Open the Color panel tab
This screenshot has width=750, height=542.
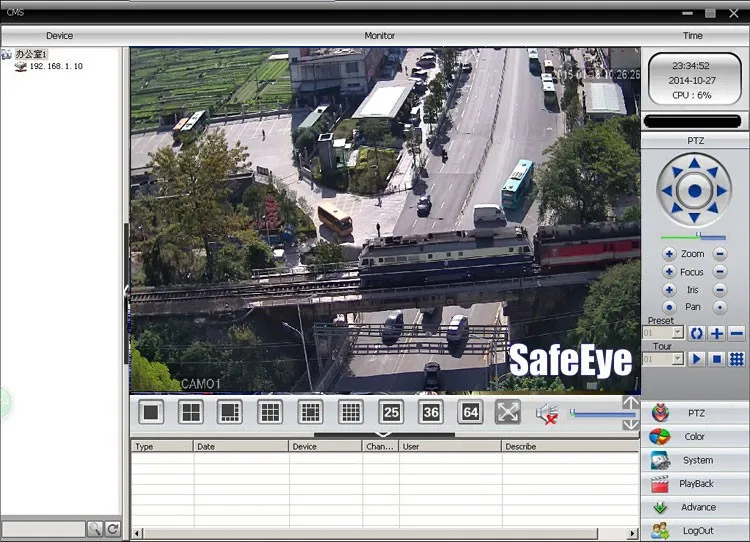pyautogui.click(x=695, y=436)
